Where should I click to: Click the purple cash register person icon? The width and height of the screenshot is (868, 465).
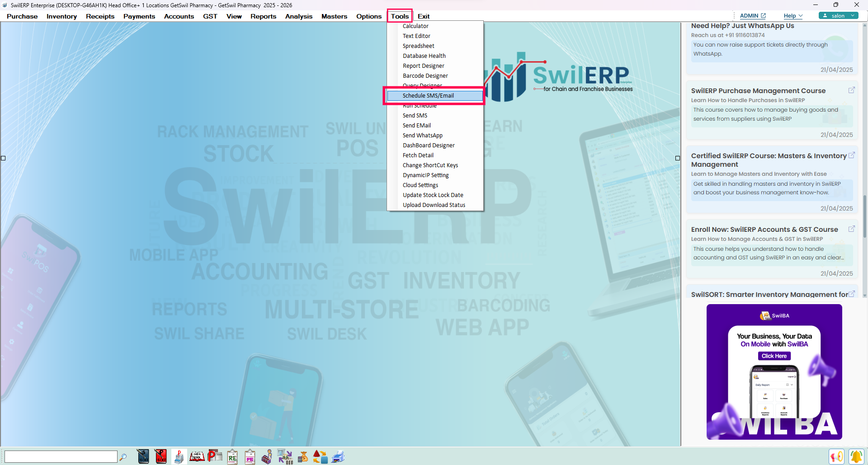click(267, 456)
